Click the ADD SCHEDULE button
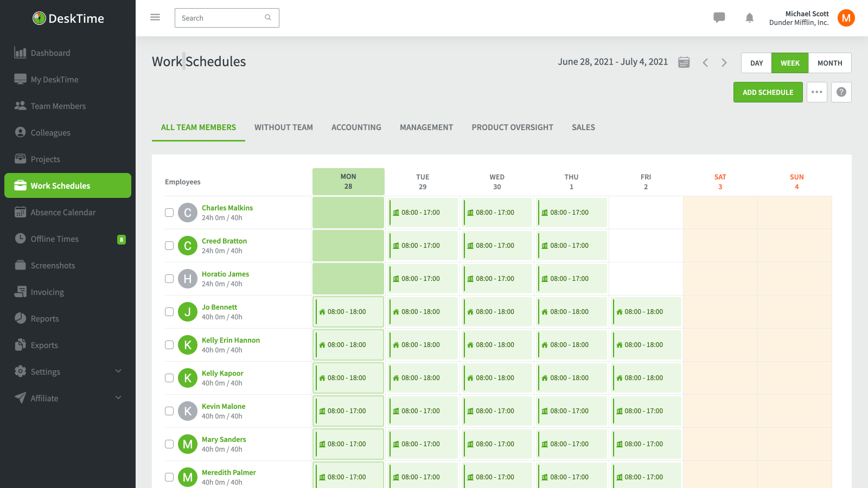The height and width of the screenshot is (488, 868). (x=768, y=92)
